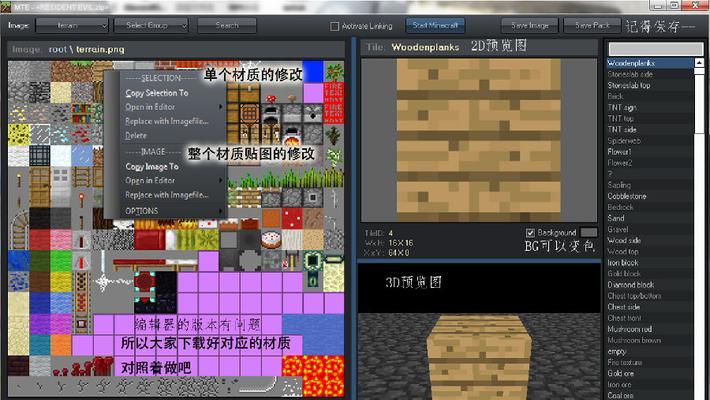The width and height of the screenshot is (710, 400).
Task: Click the wooden door tile
Action: click(40, 187)
